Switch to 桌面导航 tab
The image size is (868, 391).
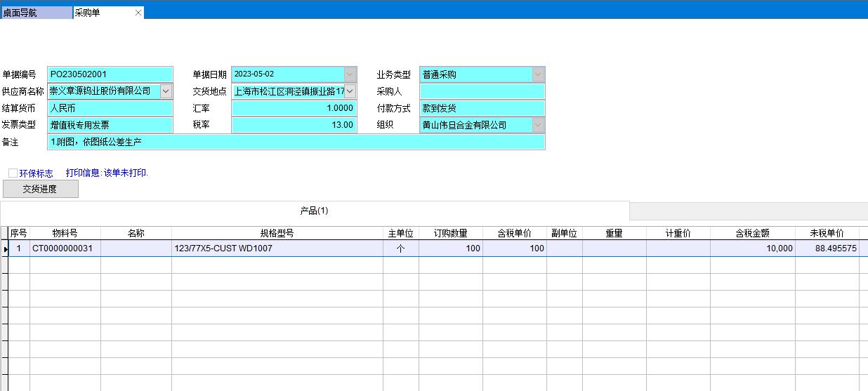click(35, 13)
